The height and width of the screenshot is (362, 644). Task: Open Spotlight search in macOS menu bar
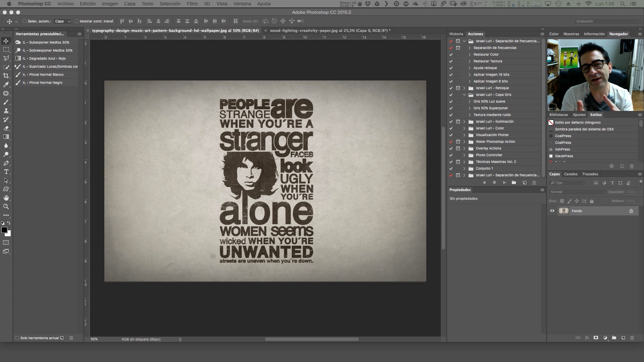[x=623, y=4]
